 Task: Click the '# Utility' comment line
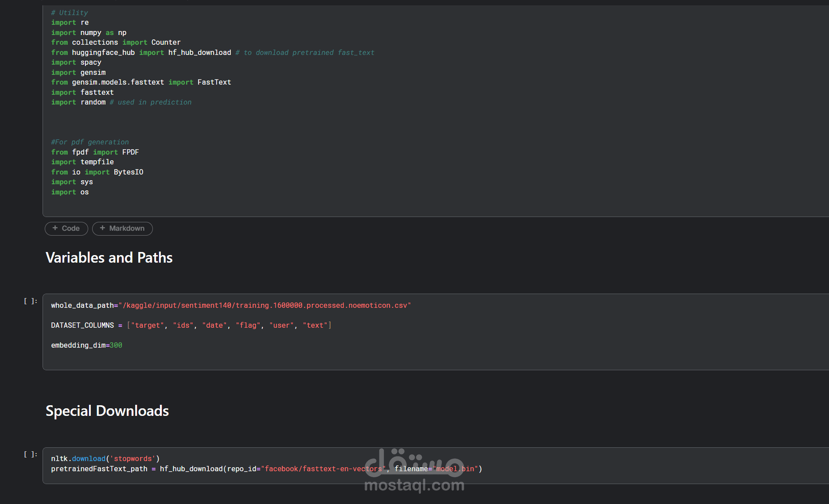pos(70,13)
